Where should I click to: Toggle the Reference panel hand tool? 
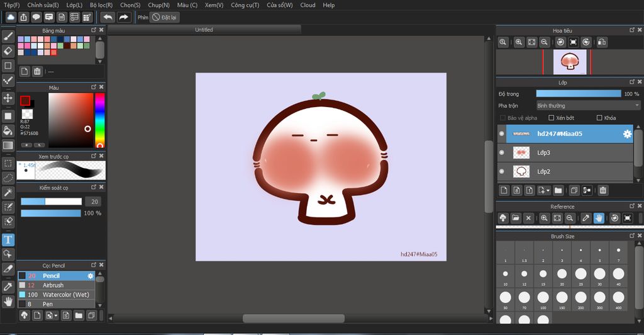click(599, 219)
